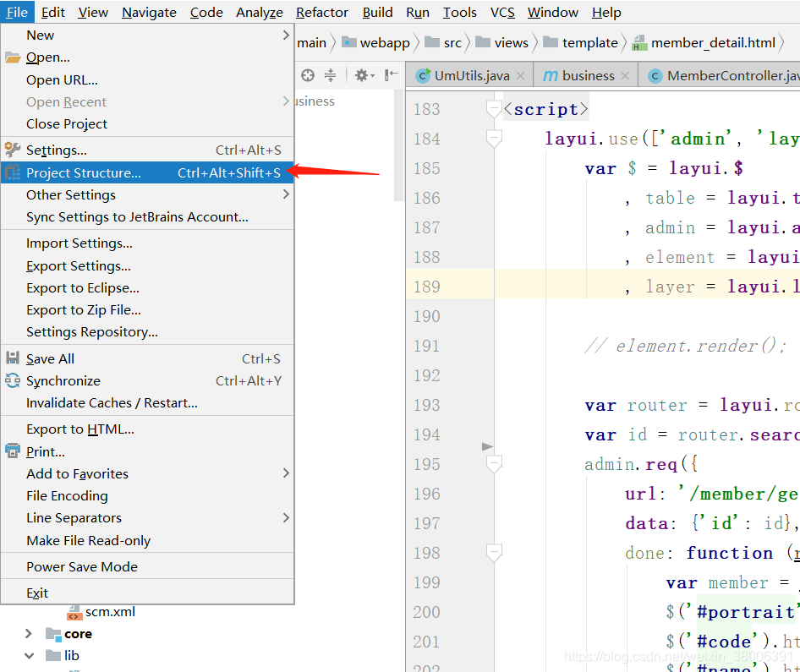The height and width of the screenshot is (672, 800).
Task: Open the VCS menu
Action: click(x=502, y=12)
